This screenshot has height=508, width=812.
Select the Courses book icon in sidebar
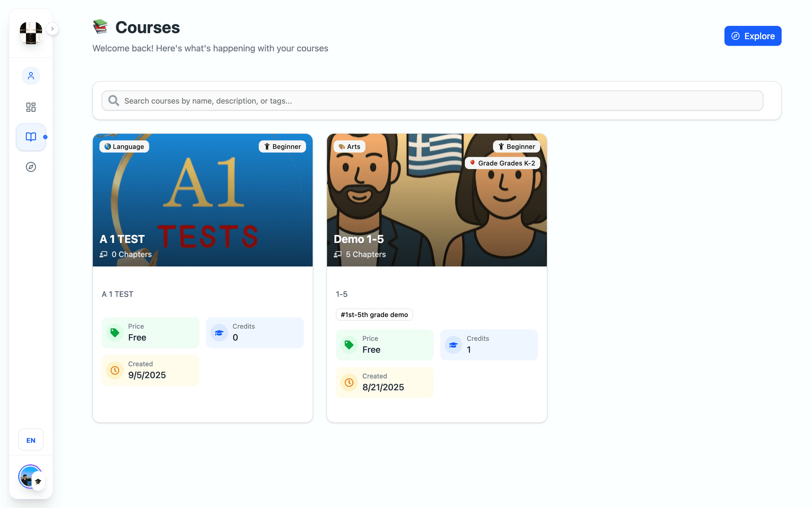tap(31, 137)
